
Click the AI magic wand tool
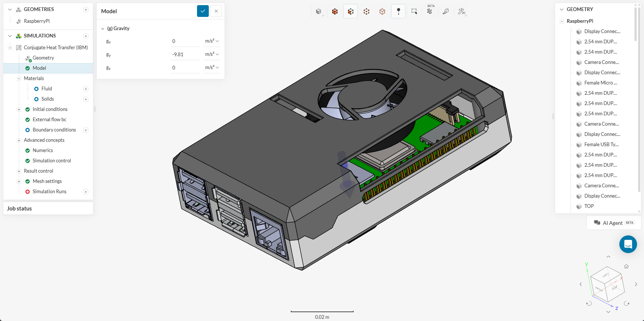461,11
